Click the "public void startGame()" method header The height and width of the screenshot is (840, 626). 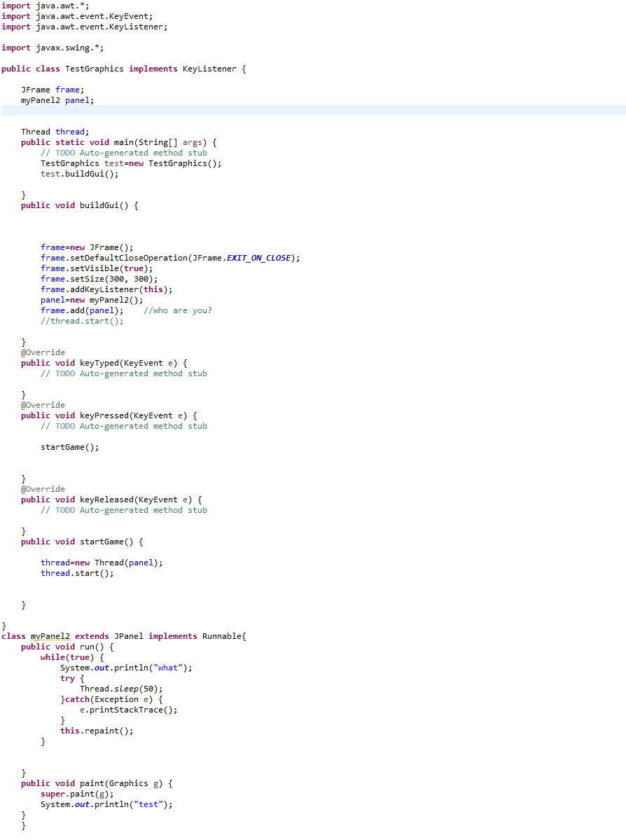[x=82, y=542]
